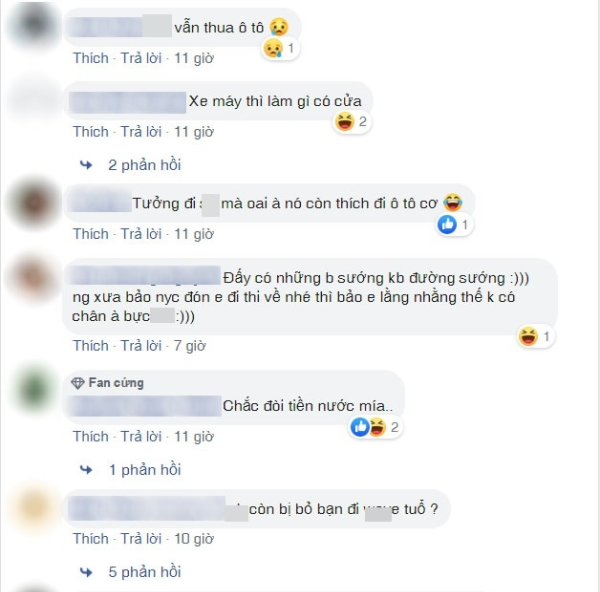The height and width of the screenshot is (592, 600).
Task: Open haha reaction on 'Xe máy thì làm gì có cửa'
Action: click(x=351, y=122)
